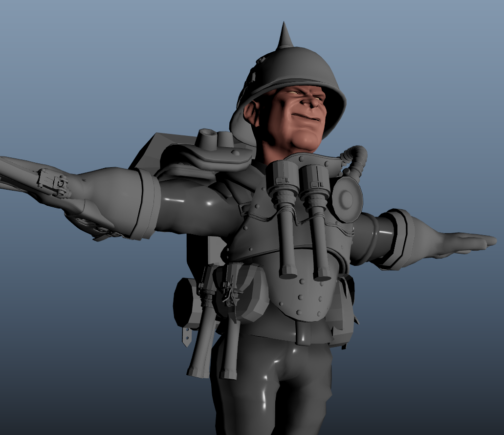Select the round canister disc on the chest
Screen dimensions: 504x435
pyautogui.click(x=347, y=199)
